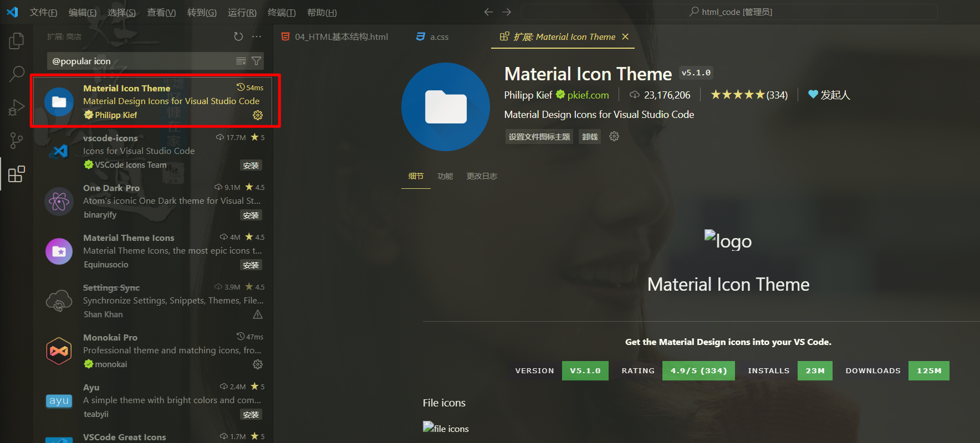The width and height of the screenshot is (980, 443).
Task: Select Monokai Pro in list
Action: (154, 351)
